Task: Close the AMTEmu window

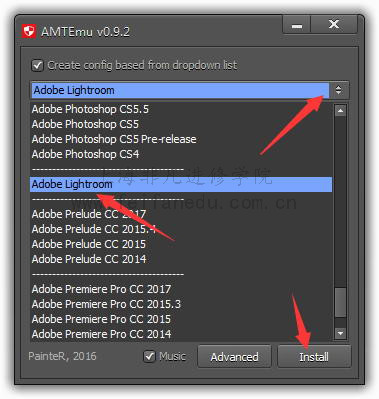Action: click(x=334, y=25)
